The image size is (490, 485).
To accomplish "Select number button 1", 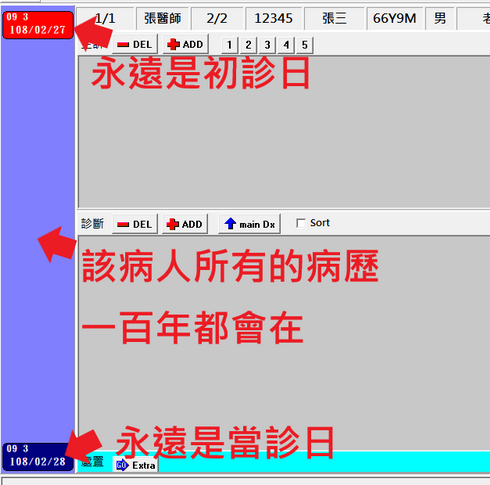I will tap(229, 45).
